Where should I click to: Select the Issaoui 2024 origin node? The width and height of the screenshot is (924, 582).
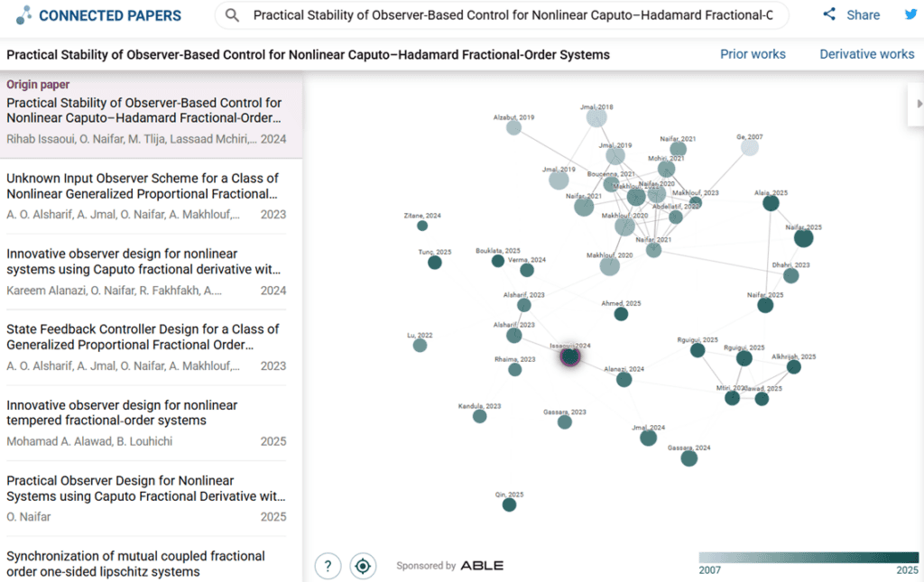point(570,356)
